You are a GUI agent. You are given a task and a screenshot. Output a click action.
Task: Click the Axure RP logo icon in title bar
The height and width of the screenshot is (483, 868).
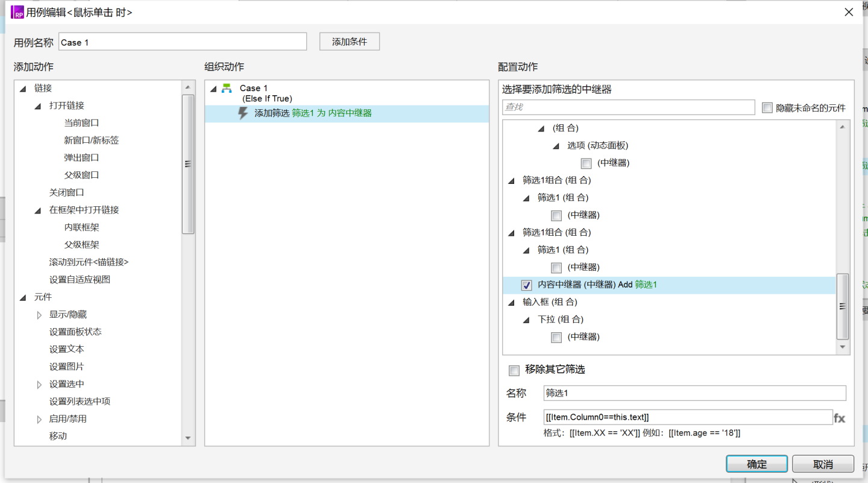(x=17, y=12)
